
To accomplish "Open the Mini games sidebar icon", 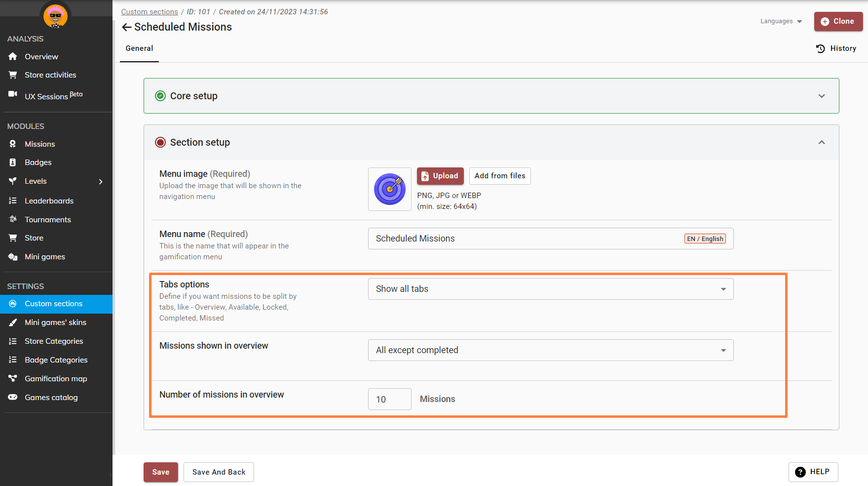I will (x=13, y=257).
